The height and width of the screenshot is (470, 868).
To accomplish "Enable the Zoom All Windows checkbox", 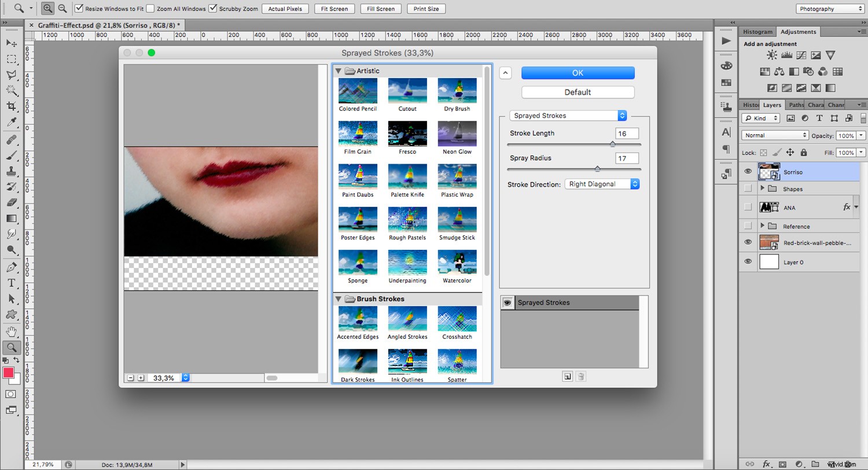I will [x=150, y=9].
